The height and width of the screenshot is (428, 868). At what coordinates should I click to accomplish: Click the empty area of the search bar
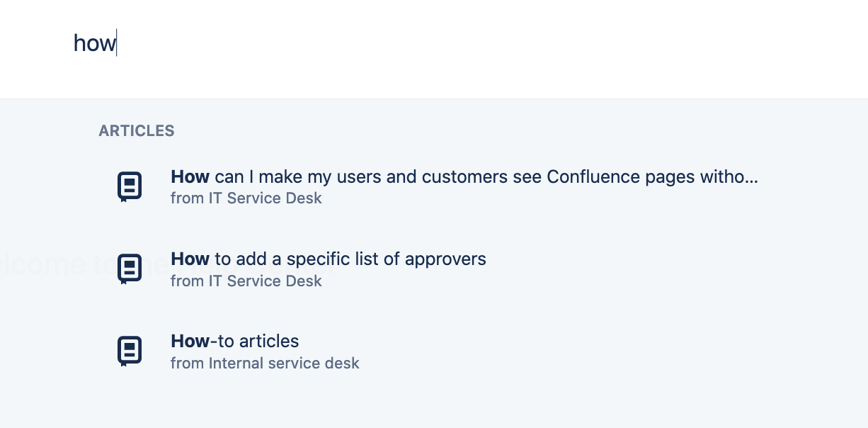(x=496, y=44)
